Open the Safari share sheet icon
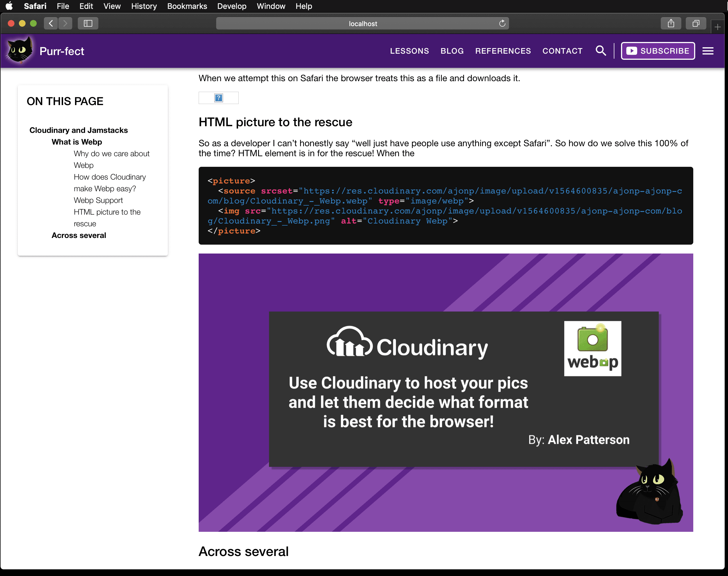Screen dimensions: 728x576 (x=671, y=23)
